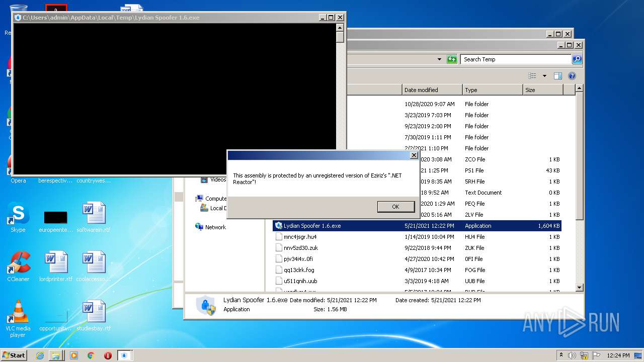
Task: Click the Explorer file list scroll up arrow
Action: 579,88
